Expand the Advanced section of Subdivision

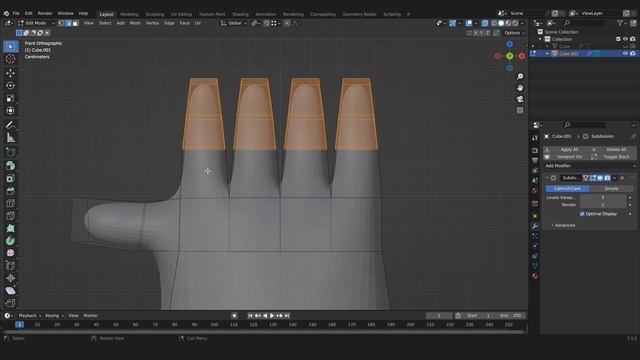563,225
